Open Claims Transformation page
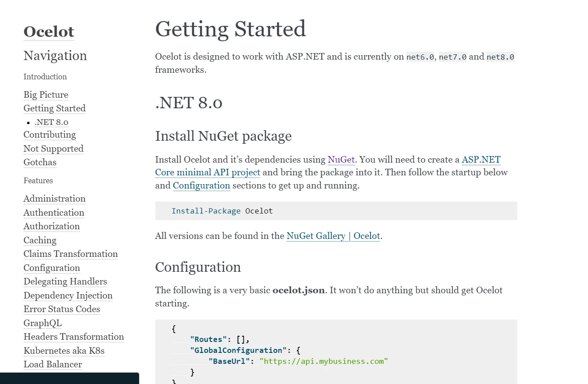The width and height of the screenshot is (588, 384). pyautogui.click(x=71, y=254)
